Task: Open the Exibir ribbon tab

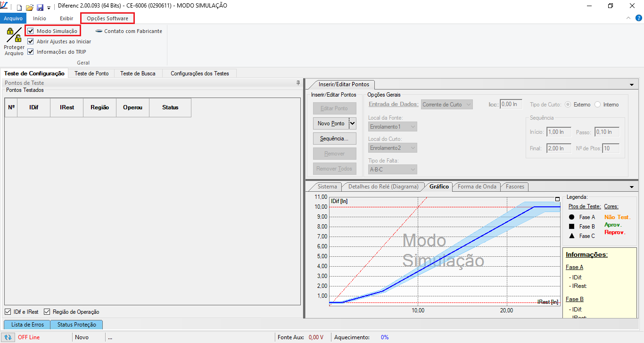Action: tap(66, 18)
